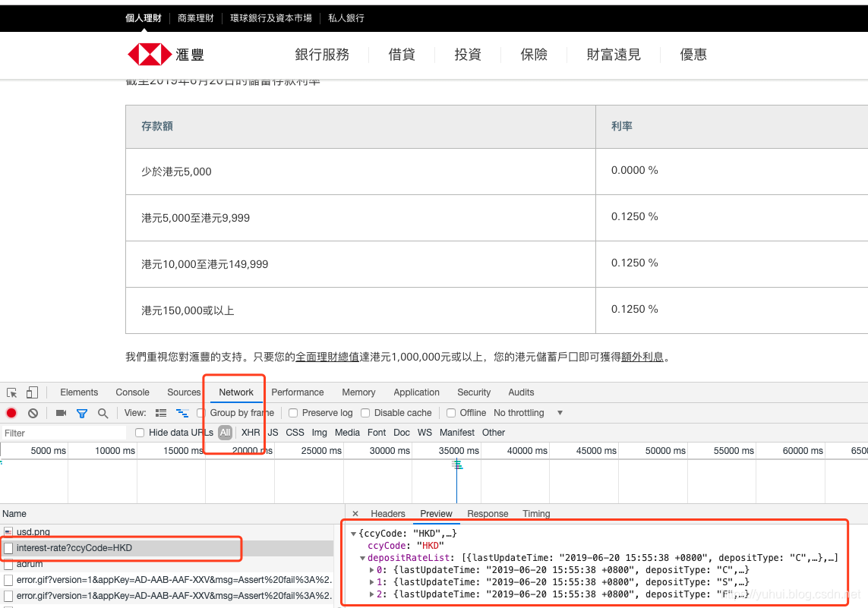Open the Security tab

(x=474, y=392)
